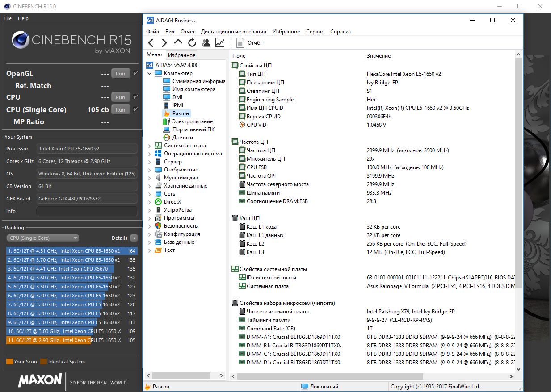This screenshot has width=551, height=392.
Task: Collapse the Компьютер tree node
Action: [150, 73]
